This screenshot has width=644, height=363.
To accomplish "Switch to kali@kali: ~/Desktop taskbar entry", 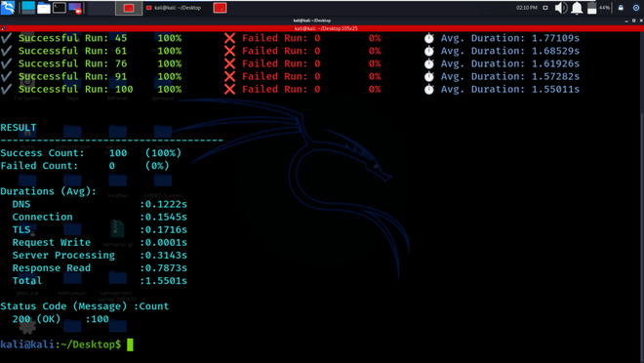I will click(174, 8).
